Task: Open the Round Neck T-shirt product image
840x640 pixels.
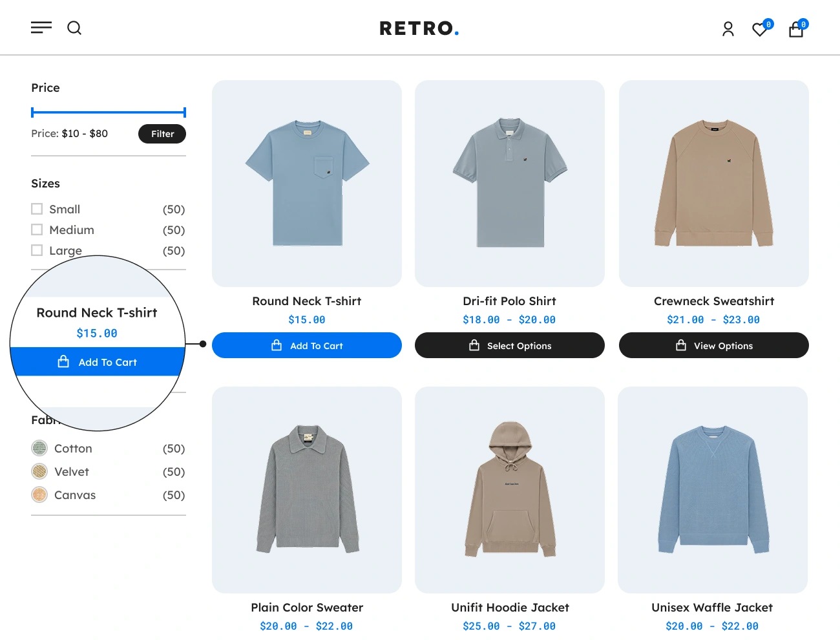Action: coord(307,184)
